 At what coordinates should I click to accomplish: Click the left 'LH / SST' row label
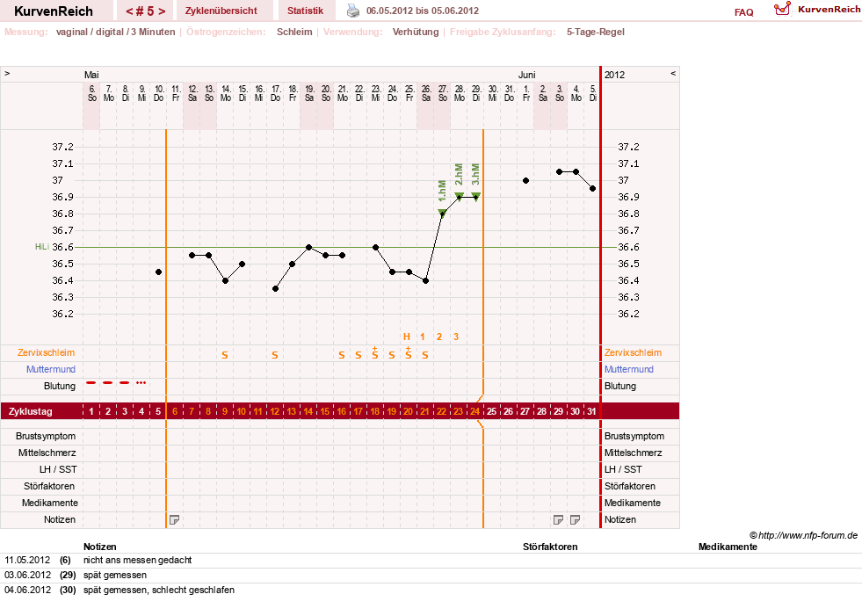point(58,469)
